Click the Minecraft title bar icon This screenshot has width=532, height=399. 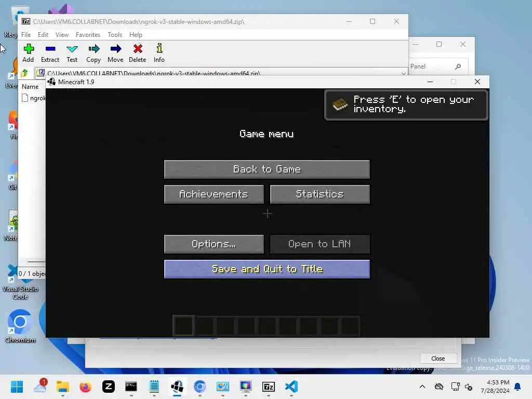(51, 82)
